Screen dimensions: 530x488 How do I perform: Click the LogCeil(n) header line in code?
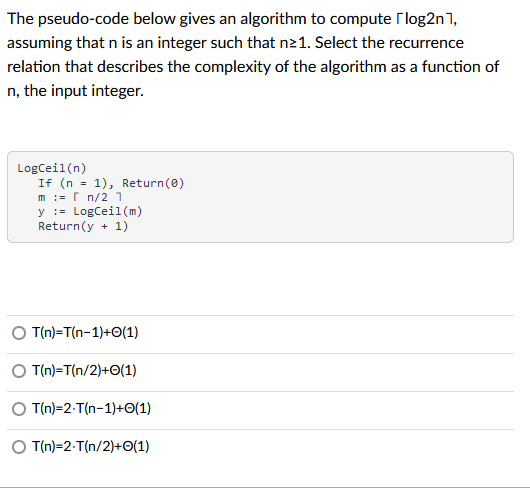click(x=52, y=168)
